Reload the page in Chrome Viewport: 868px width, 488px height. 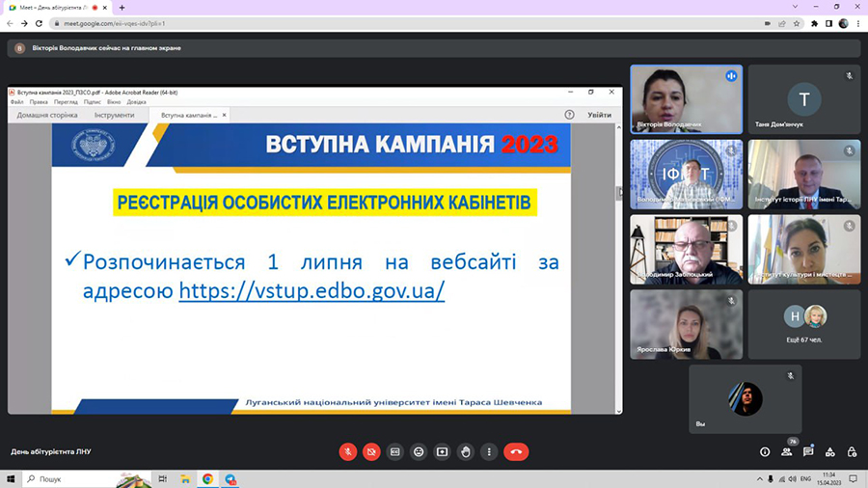[x=39, y=24]
